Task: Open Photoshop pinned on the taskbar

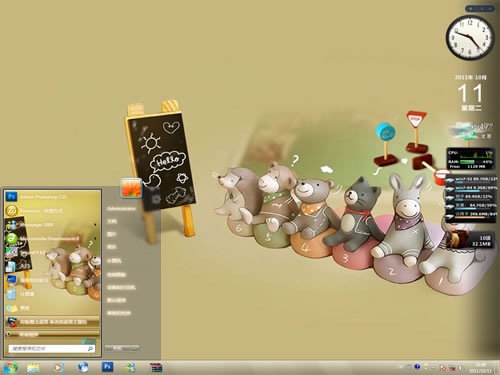Action: point(107,367)
